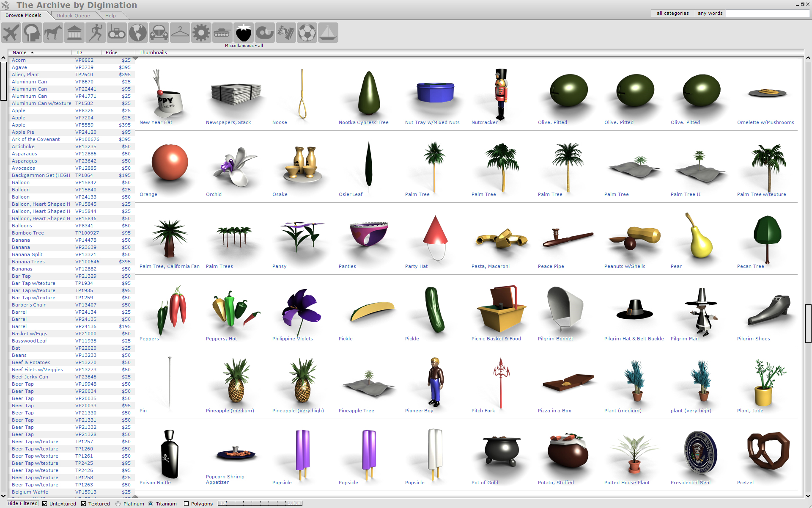Select the Banana Split list row
The width and height of the screenshot is (812, 508).
(x=71, y=254)
